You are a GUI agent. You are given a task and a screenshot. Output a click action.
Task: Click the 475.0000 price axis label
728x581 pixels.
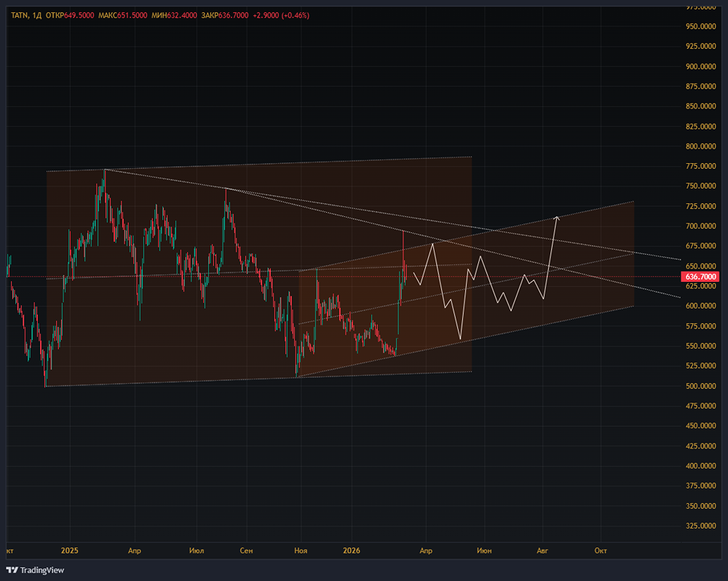click(x=700, y=406)
